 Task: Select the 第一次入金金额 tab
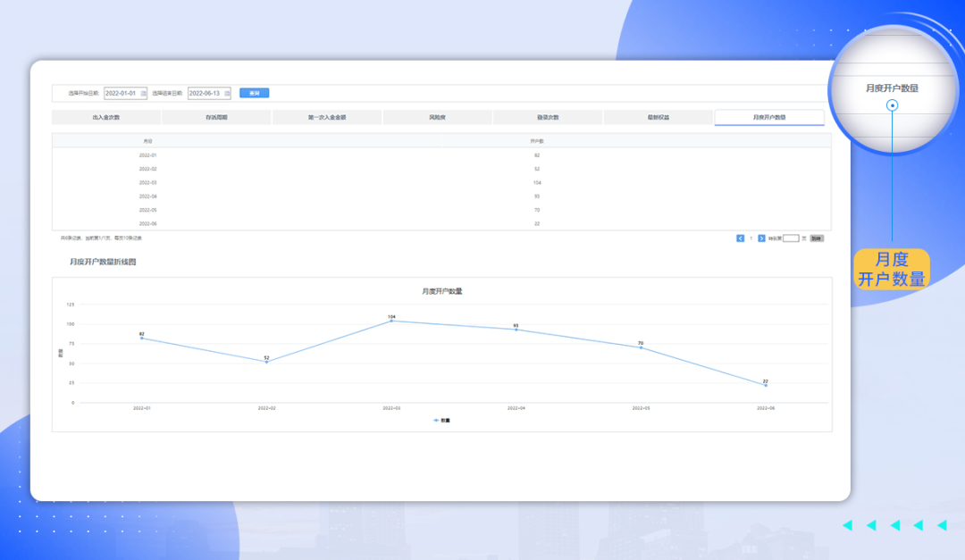point(327,118)
